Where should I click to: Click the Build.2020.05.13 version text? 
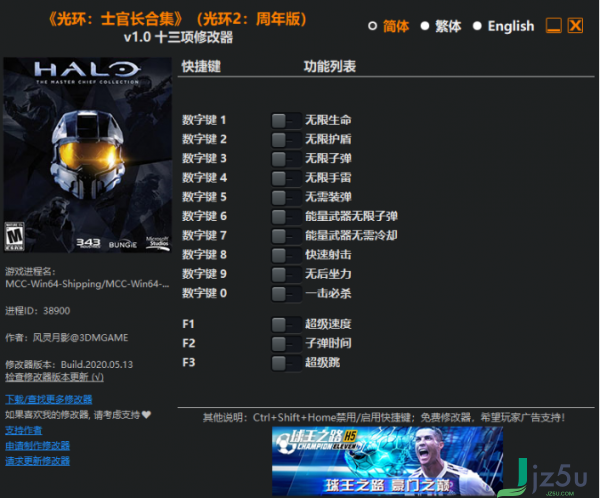tap(97, 364)
